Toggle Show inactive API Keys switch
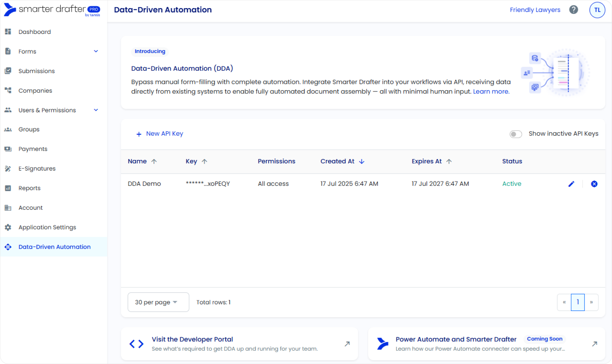 [x=516, y=134]
